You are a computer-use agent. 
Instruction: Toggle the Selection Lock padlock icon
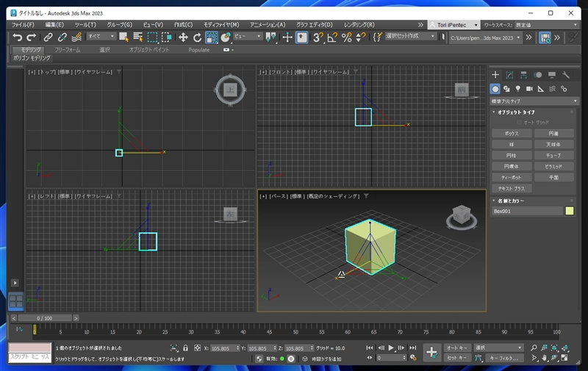pos(185,348)
